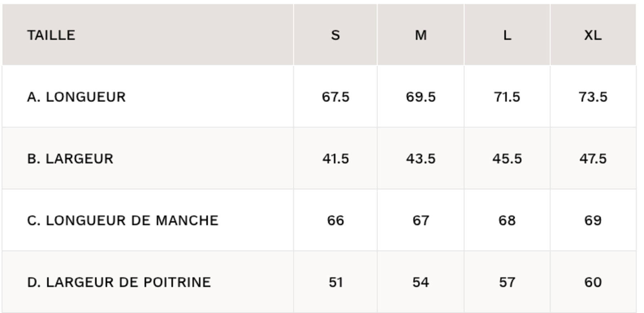644x313 pixels.
Task: Select the XL size column header
Action: [593, 35]
